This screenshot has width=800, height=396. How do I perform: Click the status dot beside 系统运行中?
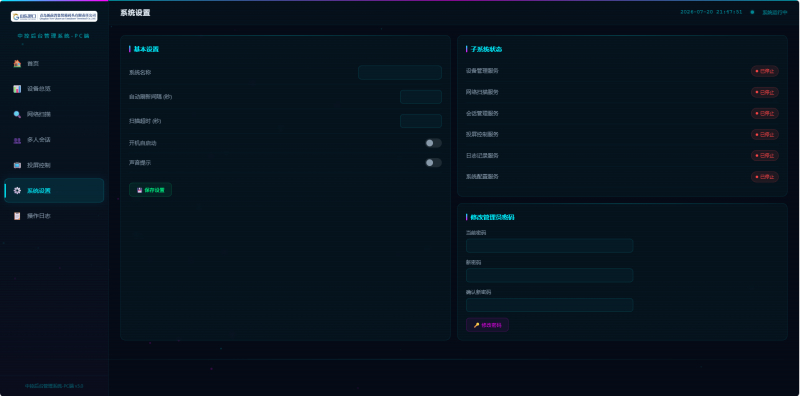(x=752, y=12)
